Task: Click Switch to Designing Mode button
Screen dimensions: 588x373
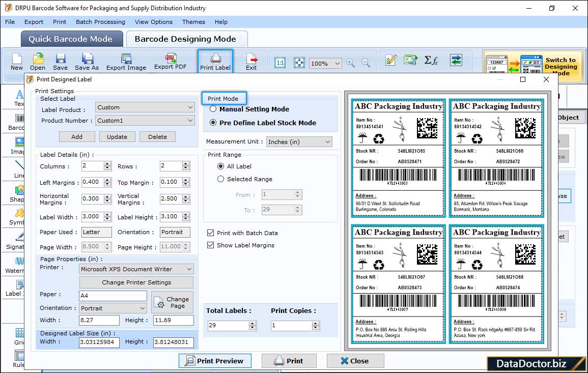Action: click(x=534, y=66)
